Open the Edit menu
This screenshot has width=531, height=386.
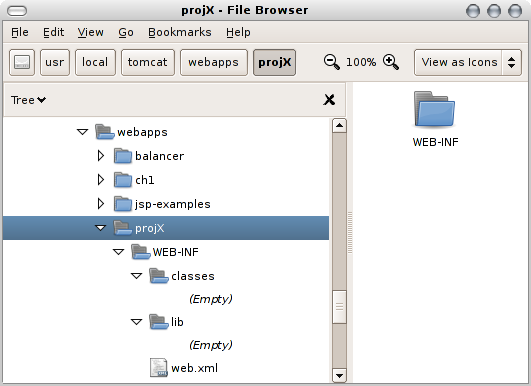tap(54, 32)
